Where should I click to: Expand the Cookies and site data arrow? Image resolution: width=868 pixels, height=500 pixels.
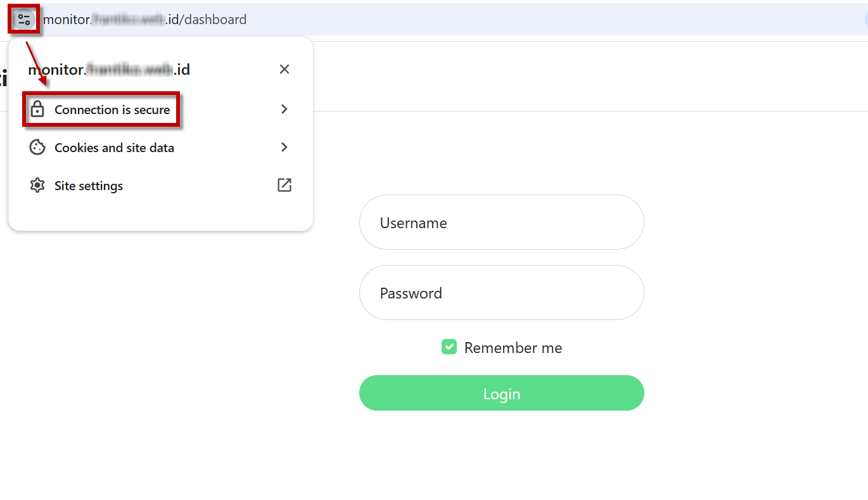click(x=284, y=147)
